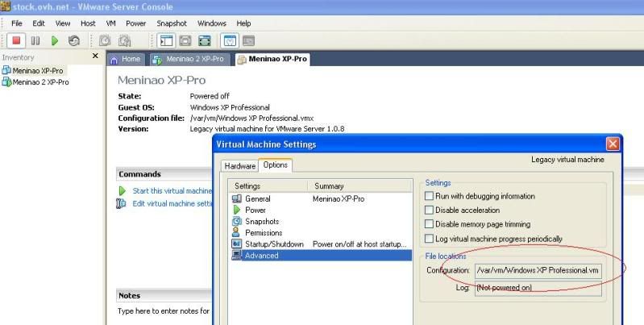Click the VMware Server Console title bar icon
This screenshot has height=325, width=644.
click(x=6, y=6)
